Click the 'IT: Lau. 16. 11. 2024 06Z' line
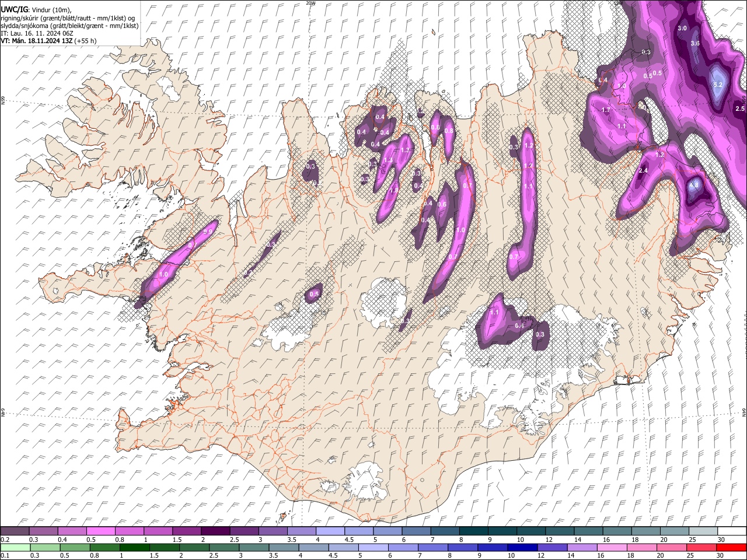The width and height of the screenshot is (747, 560). 36,33
